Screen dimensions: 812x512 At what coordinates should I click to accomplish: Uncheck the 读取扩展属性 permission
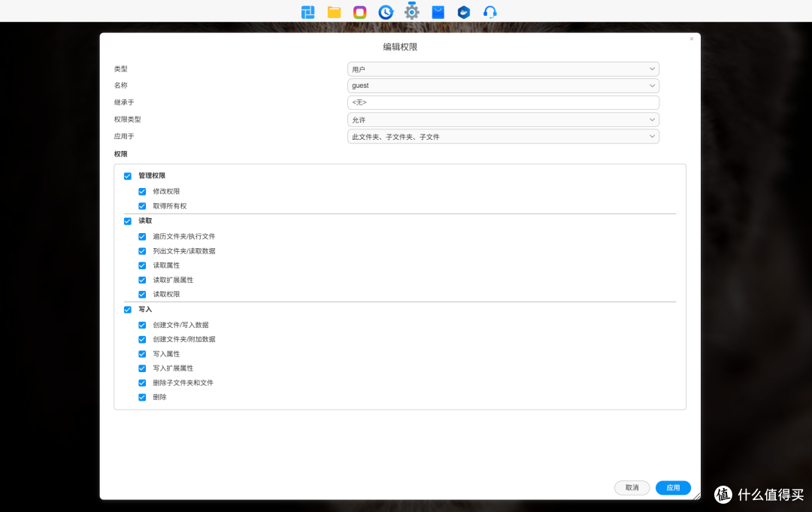(x=142, y=280)
